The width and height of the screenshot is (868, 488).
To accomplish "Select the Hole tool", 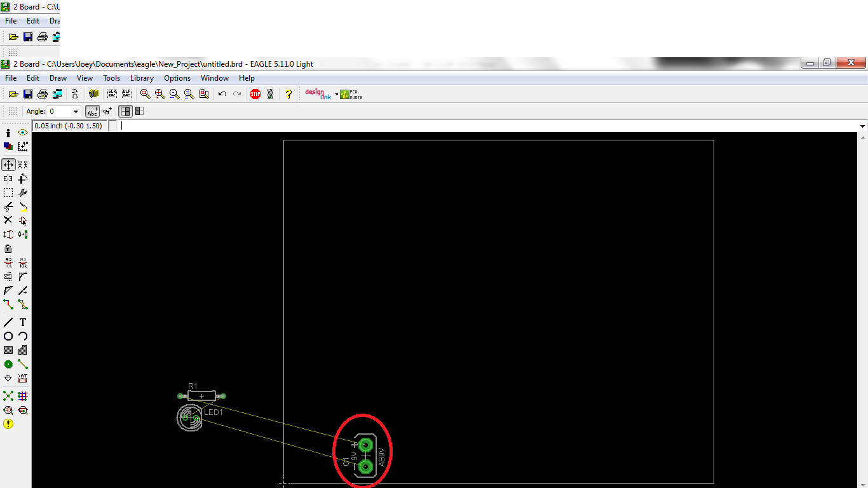I will click(x=8, y=378).
